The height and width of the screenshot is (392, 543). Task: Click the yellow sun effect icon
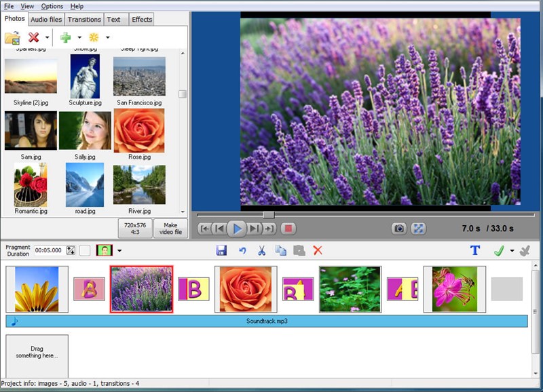coord(94,37)
